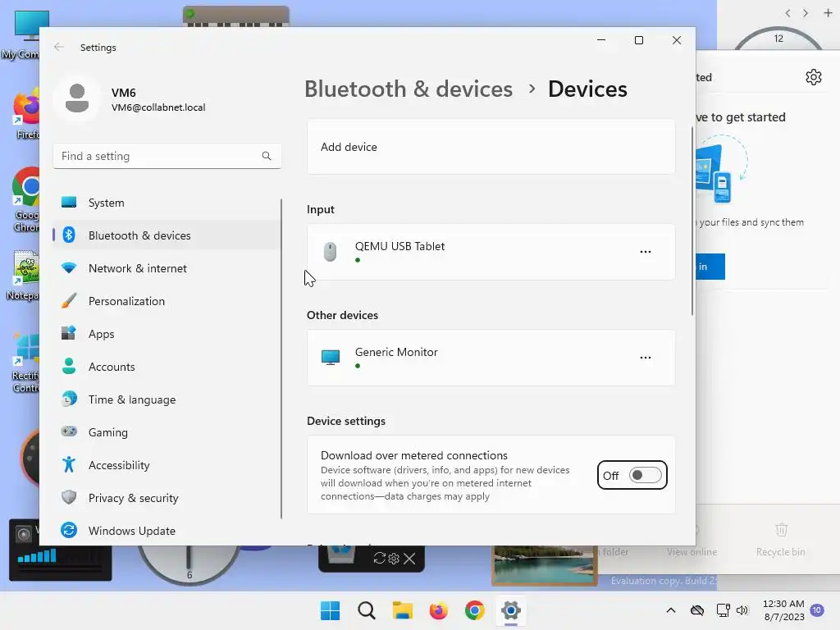Click the Generic Monitor display icon
840x630 pixels.
[x=330, y=358]
